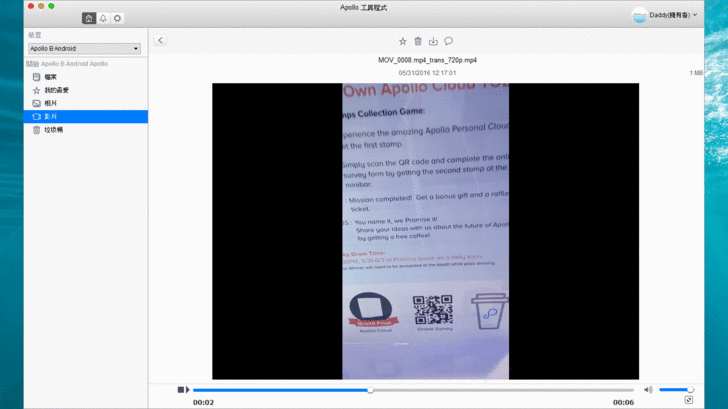Screen dimensions: 728x409
Task: Toggle fullscreen video mode
Action: click(689, 400)
